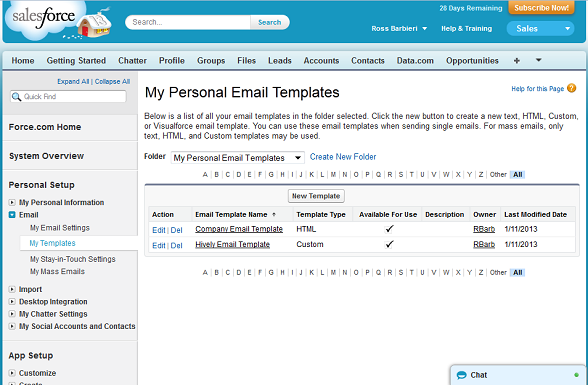Click Collapse All link
The image size is (588, 385).
[x=112, y=81]
